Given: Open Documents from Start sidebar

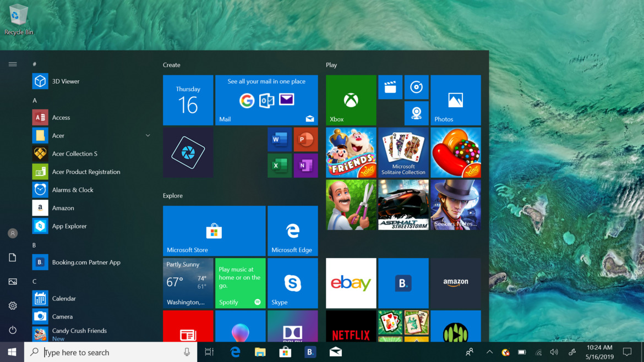Looking at the screenshot, I should coord(13,257).
